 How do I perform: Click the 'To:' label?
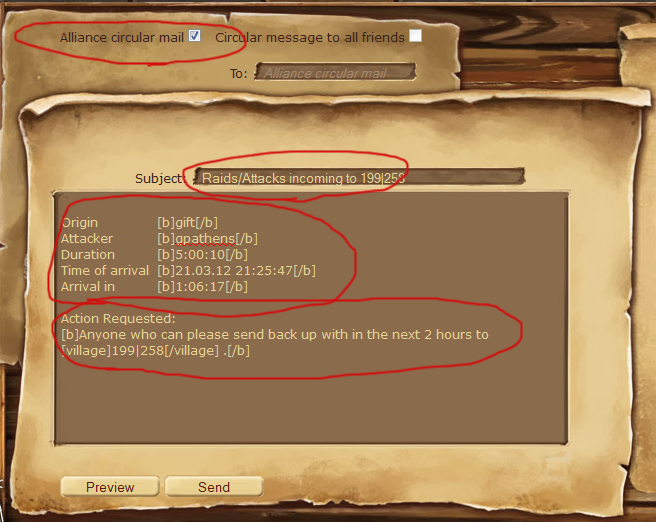tap(238, 74)
